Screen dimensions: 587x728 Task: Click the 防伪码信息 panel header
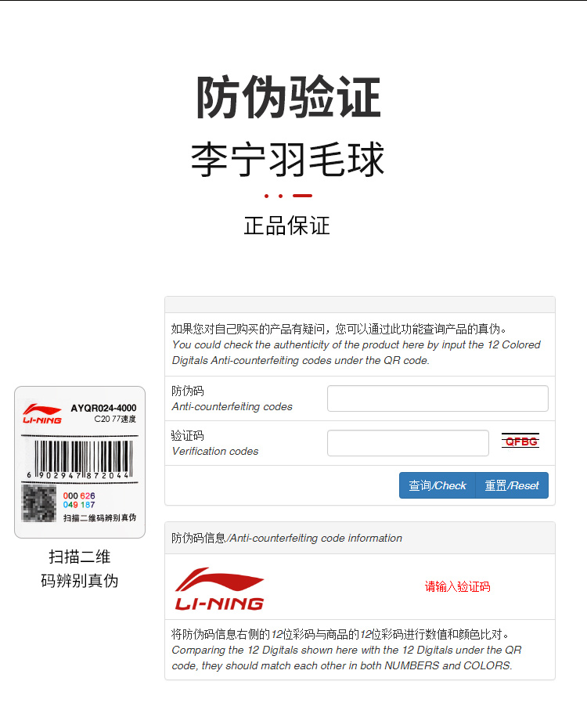pyautogui.click(x=360, y=538)
